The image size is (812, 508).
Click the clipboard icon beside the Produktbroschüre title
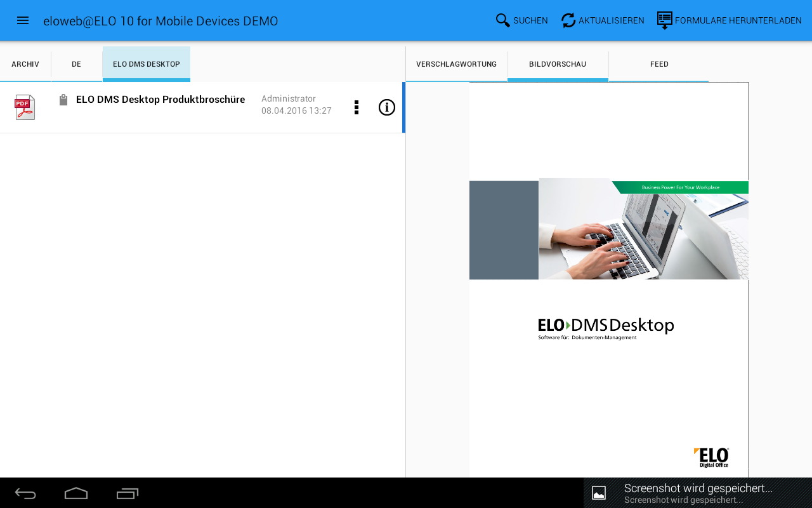[63, 100]
